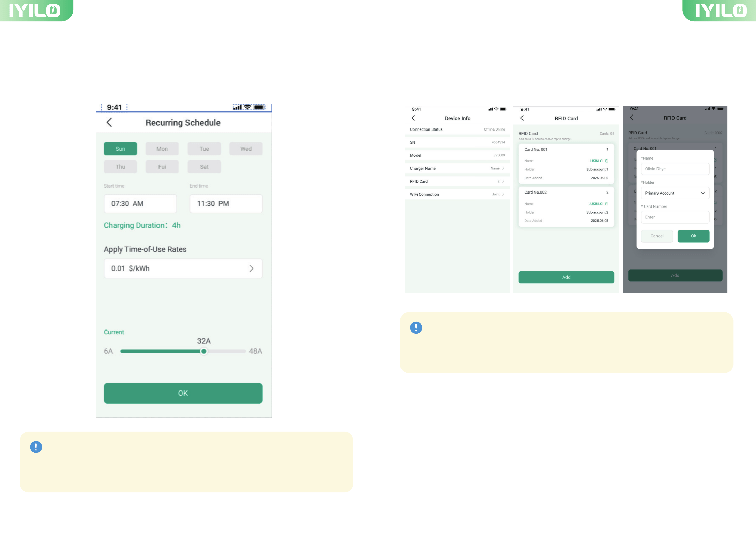Viewport: 756px width, 537px height.
Task: Tap back arrow on middle RFID Card screen
Action: [522, 118]
